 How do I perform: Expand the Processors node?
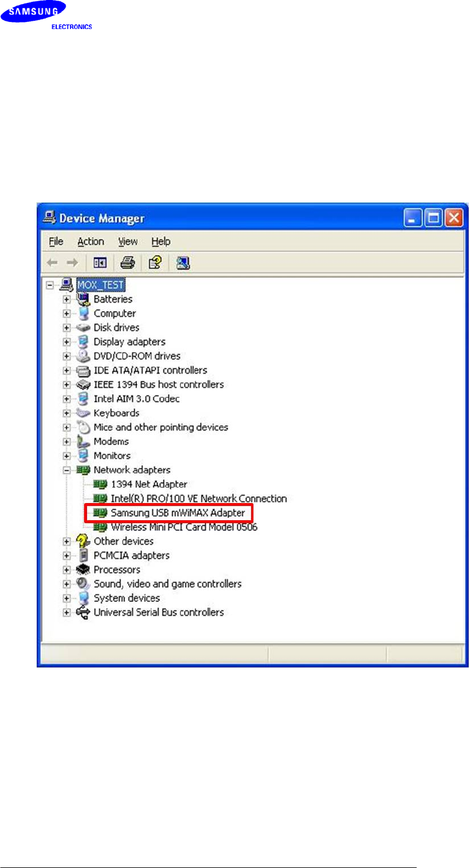coord(67,569)
